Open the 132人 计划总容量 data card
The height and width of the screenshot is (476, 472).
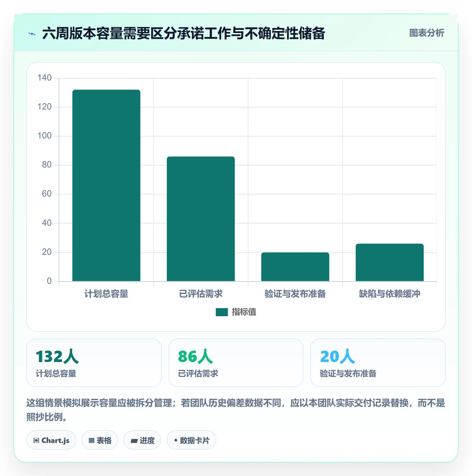(94, 363)
